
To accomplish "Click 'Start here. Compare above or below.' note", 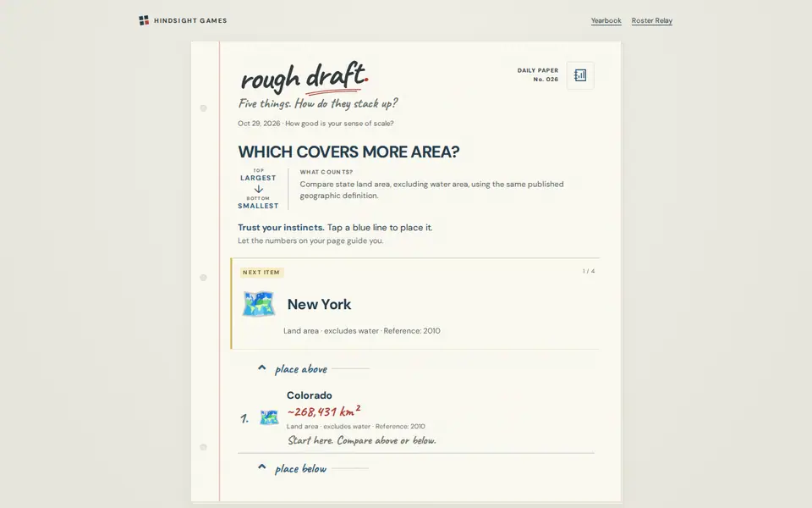I will click(361, 440).
